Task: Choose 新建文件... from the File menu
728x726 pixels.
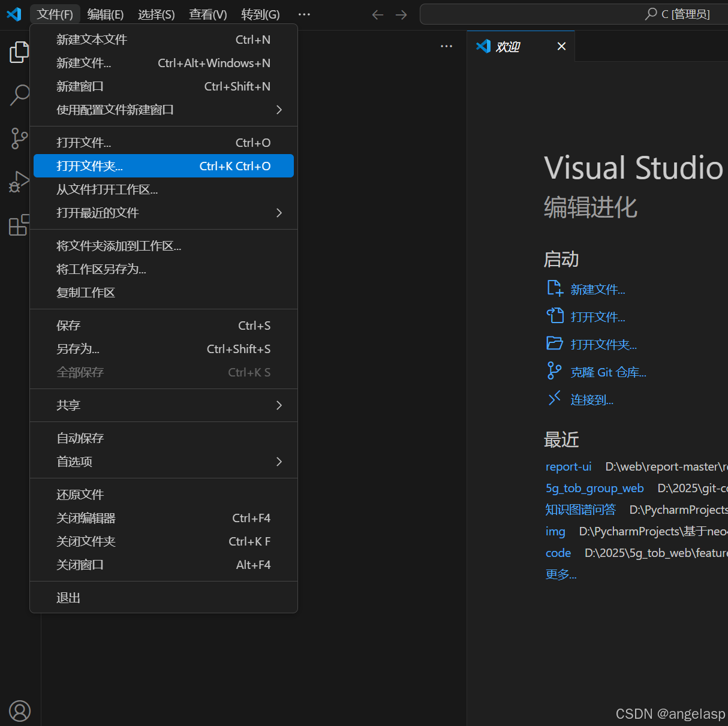Action: pos(164,63)
